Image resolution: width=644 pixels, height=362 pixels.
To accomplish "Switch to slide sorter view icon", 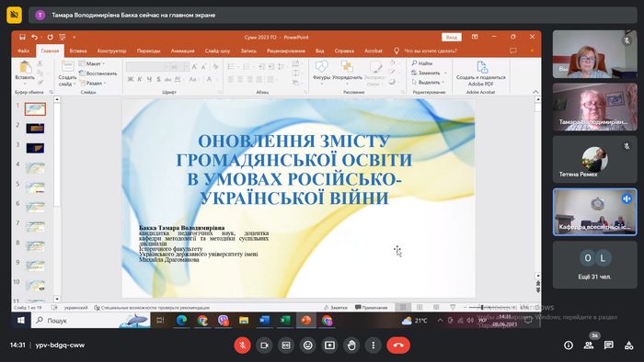I will coord(420,307).
